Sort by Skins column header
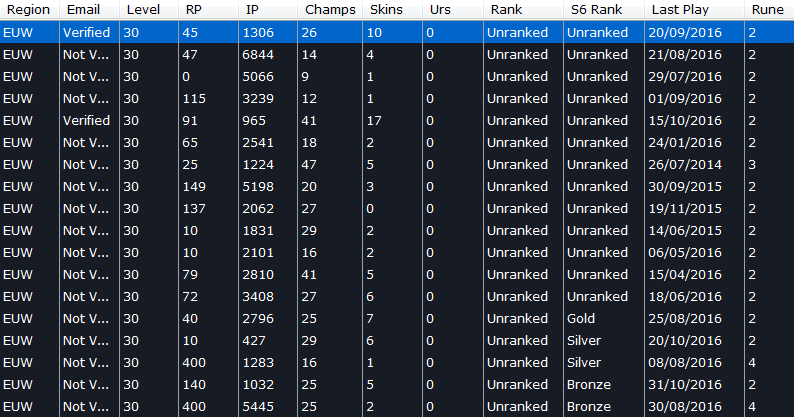The height and width of the screenshot is (417, 794). click(392, 10)
